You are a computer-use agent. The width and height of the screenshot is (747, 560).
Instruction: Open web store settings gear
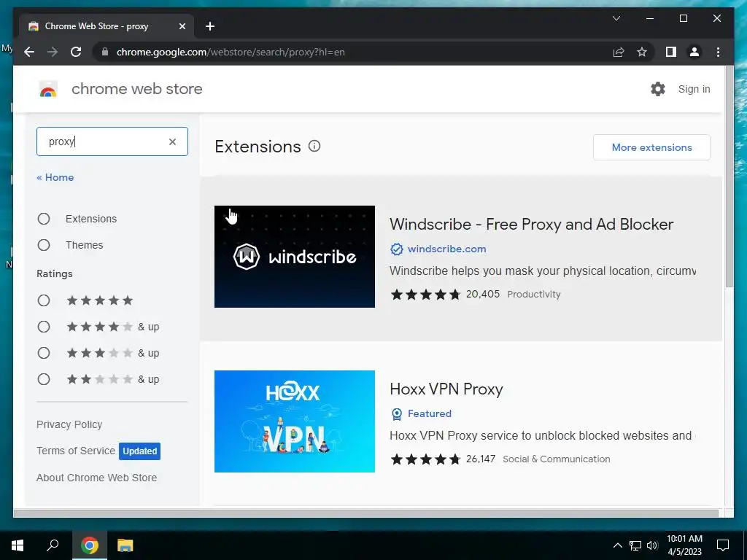(x=658, y=89)
